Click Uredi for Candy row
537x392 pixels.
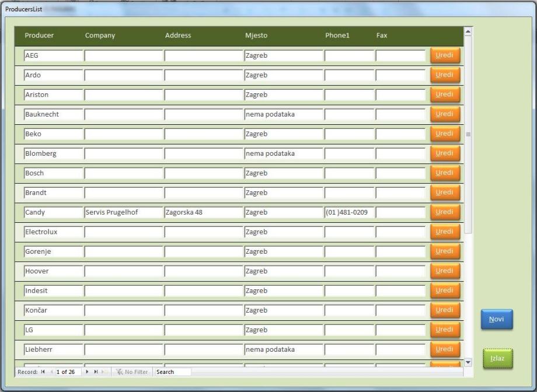[445, 212]
